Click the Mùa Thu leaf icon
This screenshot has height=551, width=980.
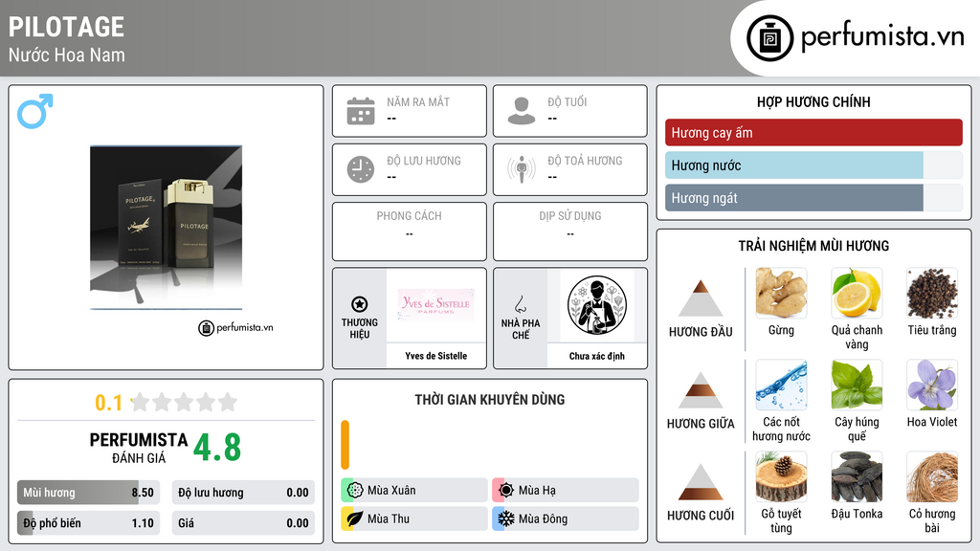coord(355,518)
